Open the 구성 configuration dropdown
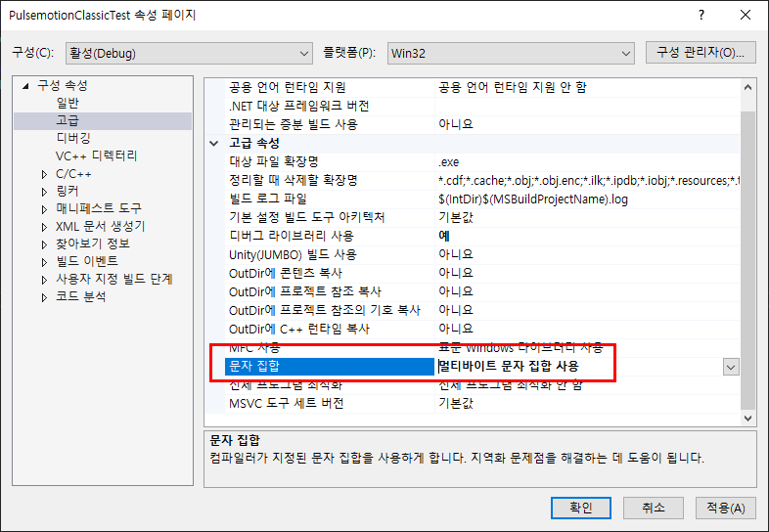 tap(188, 52)
